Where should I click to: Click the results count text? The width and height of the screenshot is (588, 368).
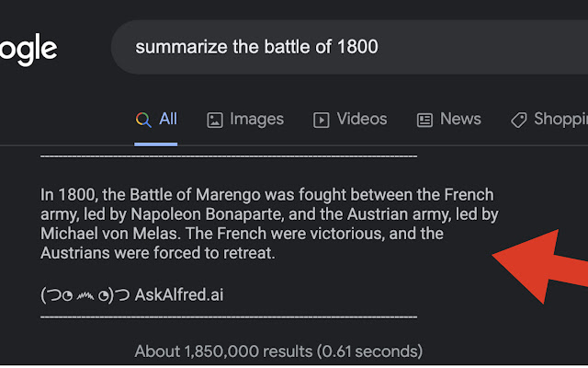coord(278,351)
